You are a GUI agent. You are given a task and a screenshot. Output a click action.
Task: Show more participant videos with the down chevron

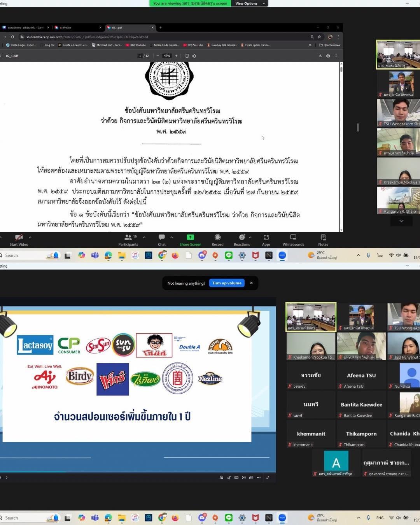(x=401, y=221)
